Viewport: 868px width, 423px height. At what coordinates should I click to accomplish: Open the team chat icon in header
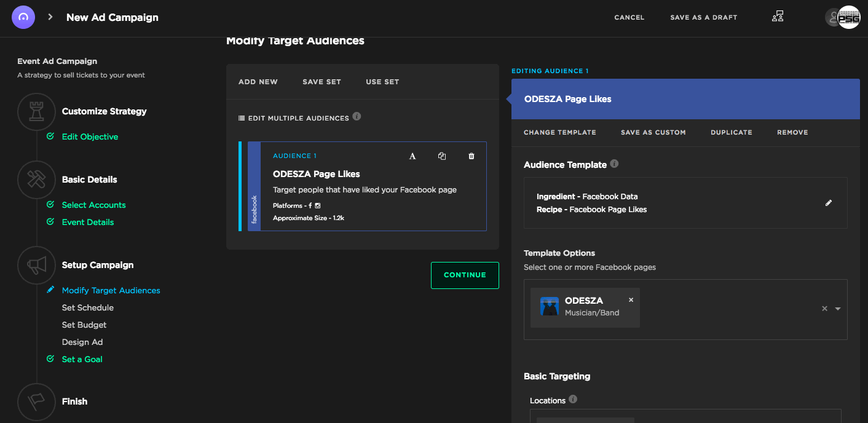(778, 17)
